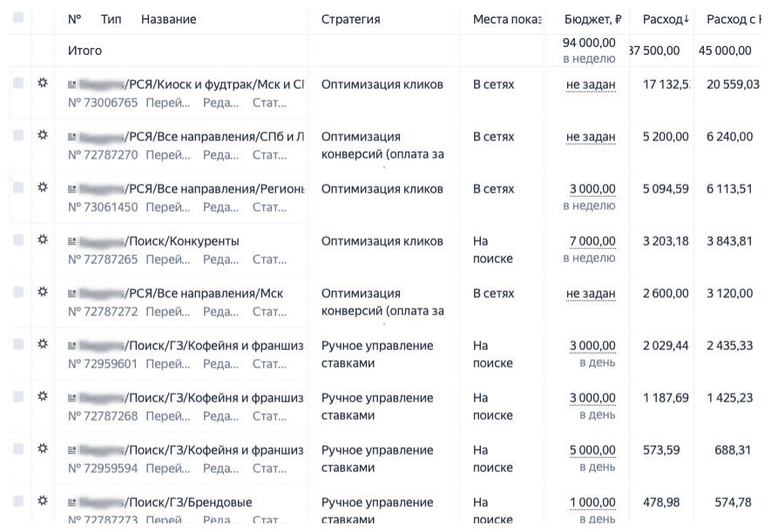Toggle the select-all checkbox in table header
771x532 pixels.
18,18
